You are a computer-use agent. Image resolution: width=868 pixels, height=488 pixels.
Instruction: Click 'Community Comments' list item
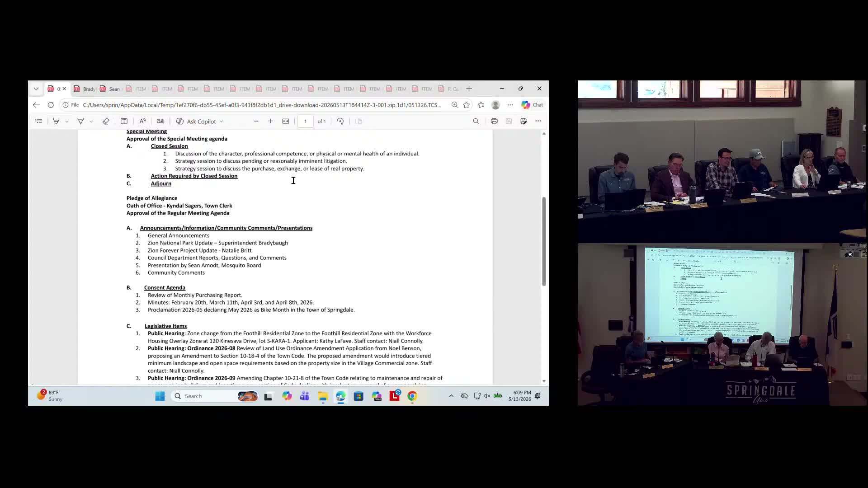tap(176, 273)
